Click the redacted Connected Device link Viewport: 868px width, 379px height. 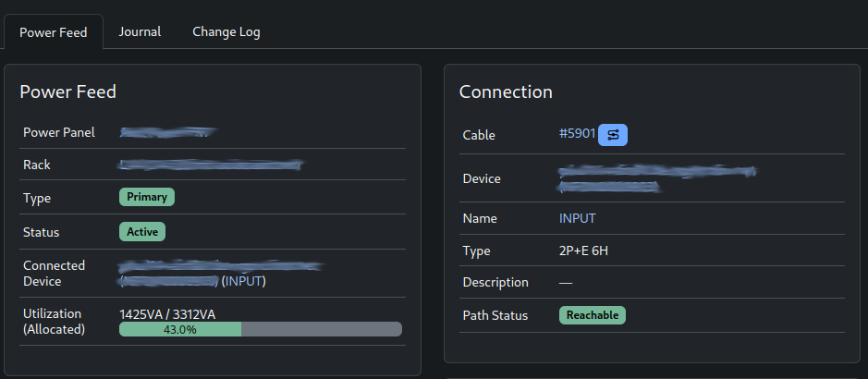click(x=220, y=267)
